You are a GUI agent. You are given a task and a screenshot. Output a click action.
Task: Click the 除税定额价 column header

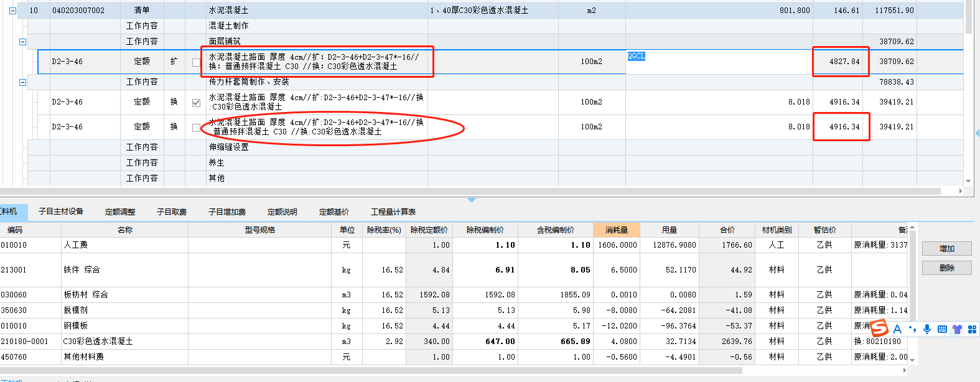tap(429, 230)
